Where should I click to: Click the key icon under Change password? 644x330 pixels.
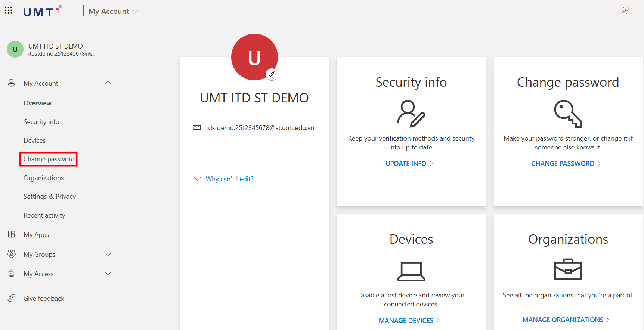pyautogui.click(x=568, y=114)
